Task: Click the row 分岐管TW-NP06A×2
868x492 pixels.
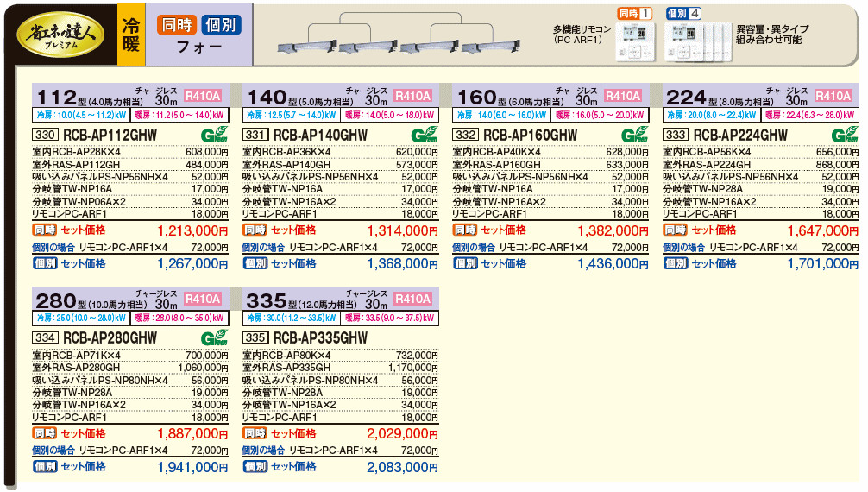Action: pos(130,202)
